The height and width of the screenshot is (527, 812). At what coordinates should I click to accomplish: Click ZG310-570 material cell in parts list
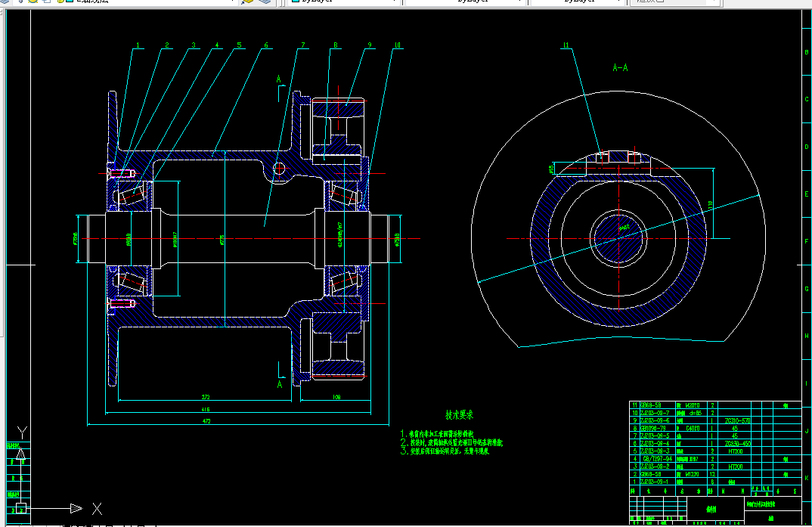click(x=737, y=421)
